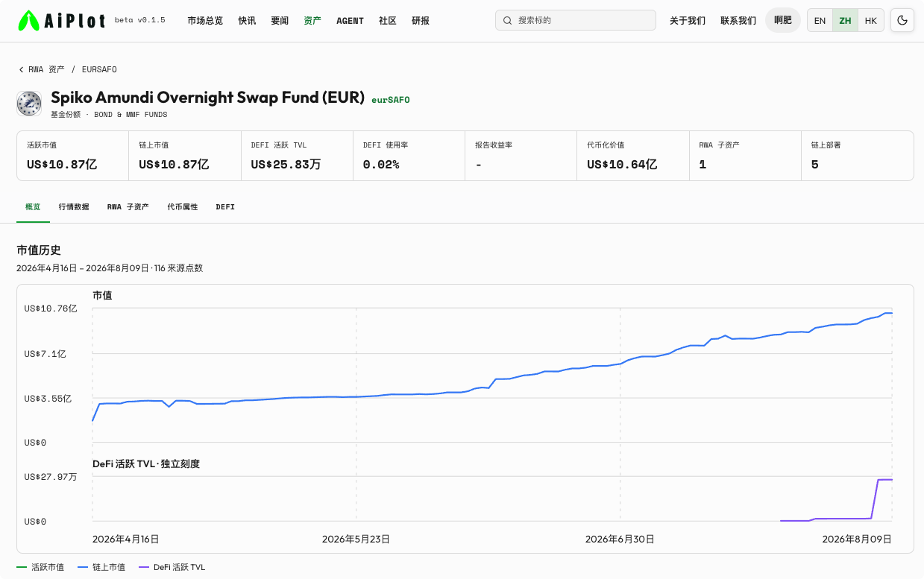Click the 代币化价值 US$10.64亿 card
924x579 pixels.
point(633,156)
